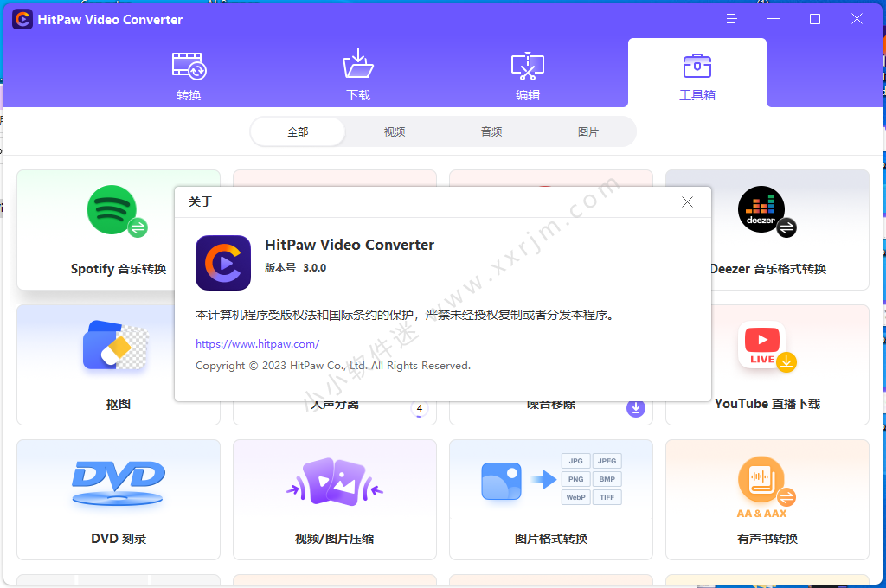Switch to the 下载 (Download) tab

click(x=358, y=75)
